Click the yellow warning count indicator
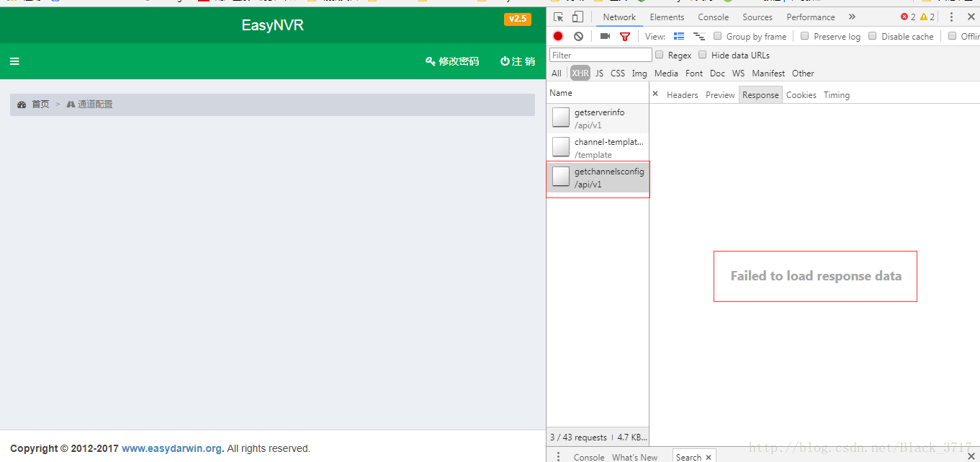 (927, 17)
